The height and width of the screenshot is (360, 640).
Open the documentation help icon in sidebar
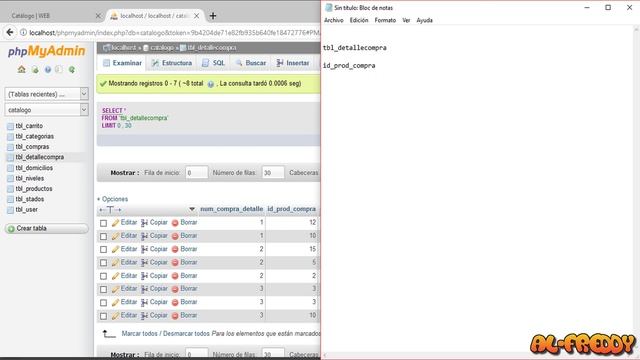click(x=48, y=70)
